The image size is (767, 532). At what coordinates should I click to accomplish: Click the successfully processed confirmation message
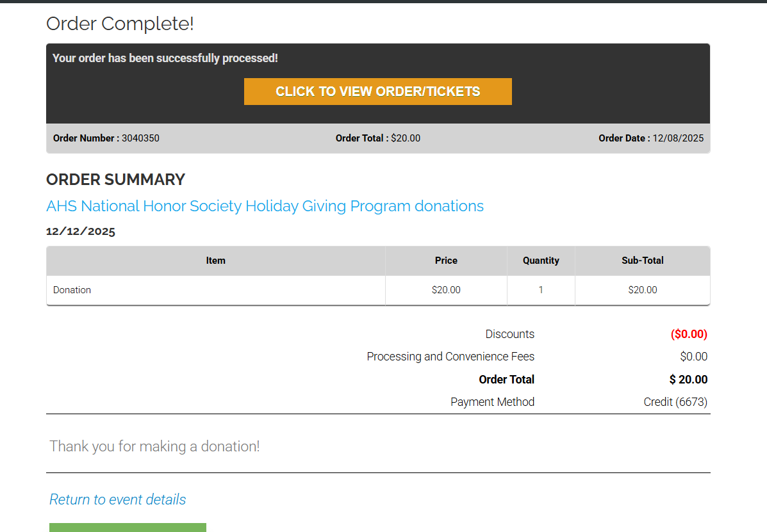[x=165, y=58]
